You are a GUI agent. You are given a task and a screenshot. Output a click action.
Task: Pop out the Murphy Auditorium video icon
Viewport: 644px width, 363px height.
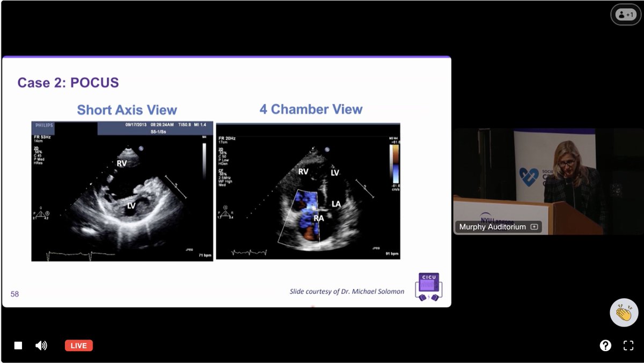coord(534,227)
